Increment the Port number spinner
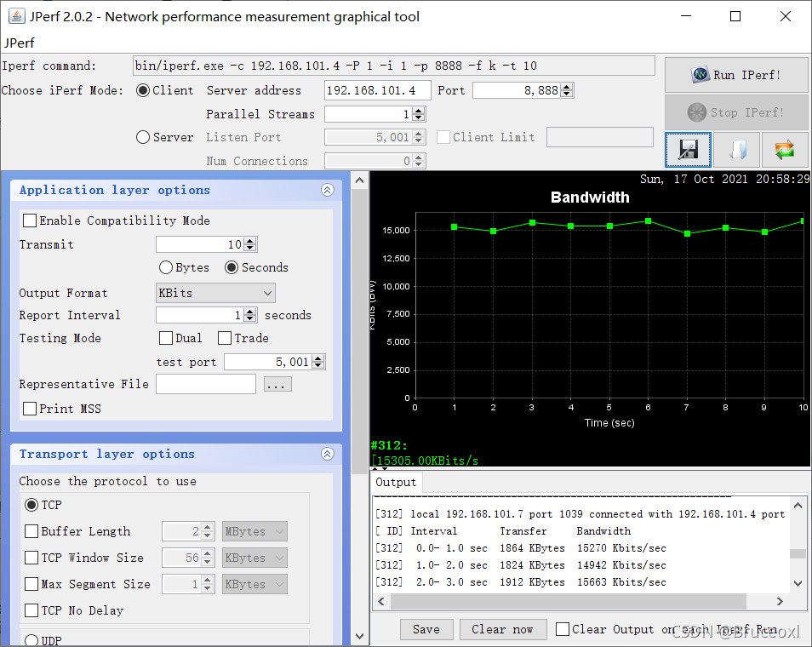 tap(567, 87)
